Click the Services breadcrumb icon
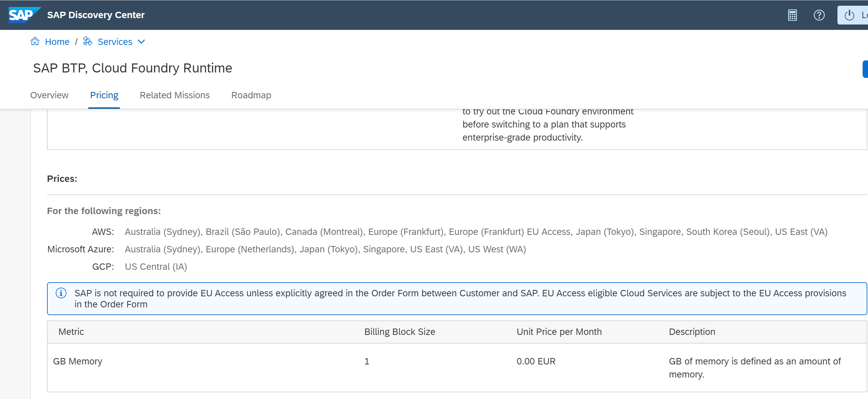This screenshot has height=399, width=868. tap(88, 41)
